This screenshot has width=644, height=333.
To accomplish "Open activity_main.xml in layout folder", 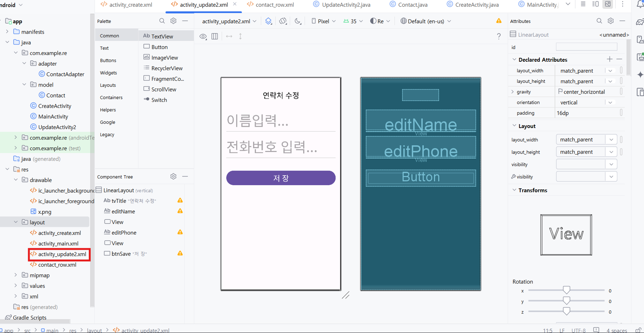I will click(x=54, y=243).
